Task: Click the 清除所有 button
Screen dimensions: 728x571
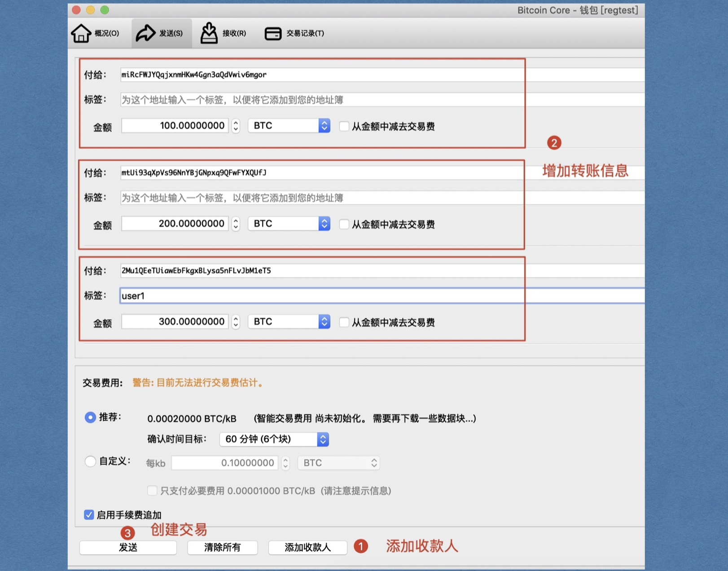Action: (223, 548)
